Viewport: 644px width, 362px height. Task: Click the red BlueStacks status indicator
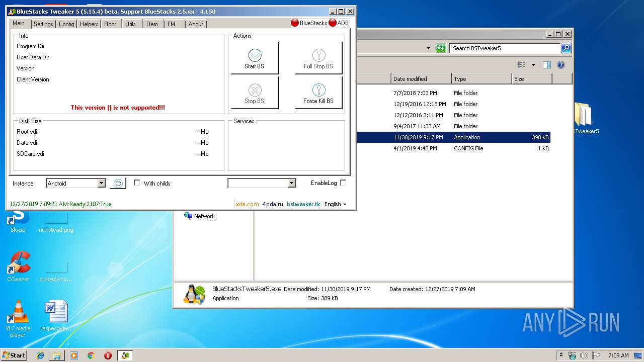click(x=295, y=23)
